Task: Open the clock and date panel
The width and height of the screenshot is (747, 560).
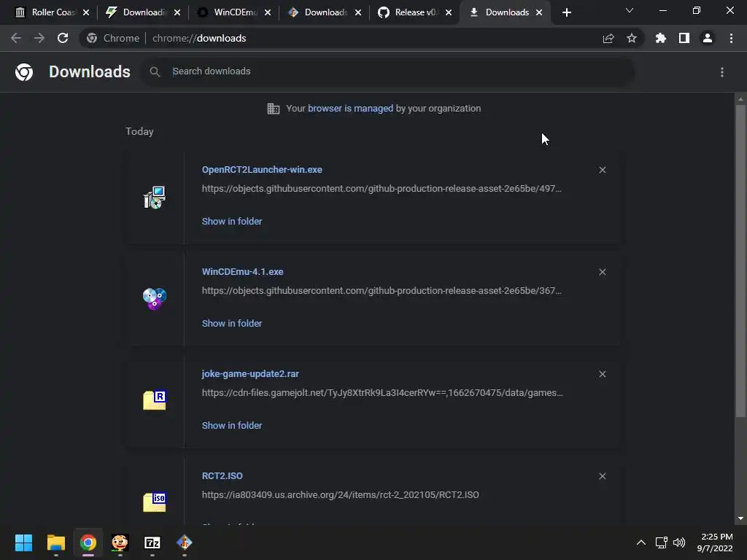Action: pos(715,542)
